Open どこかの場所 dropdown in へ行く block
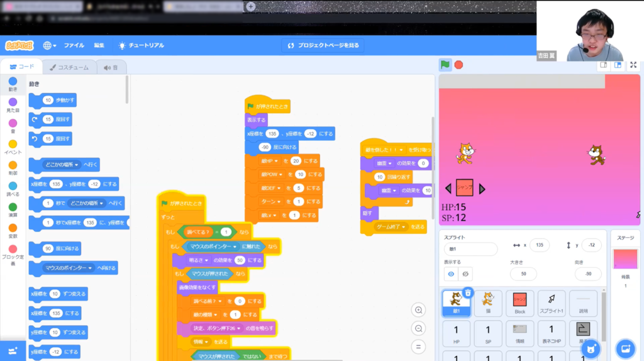644x361 pixels. 62,165
